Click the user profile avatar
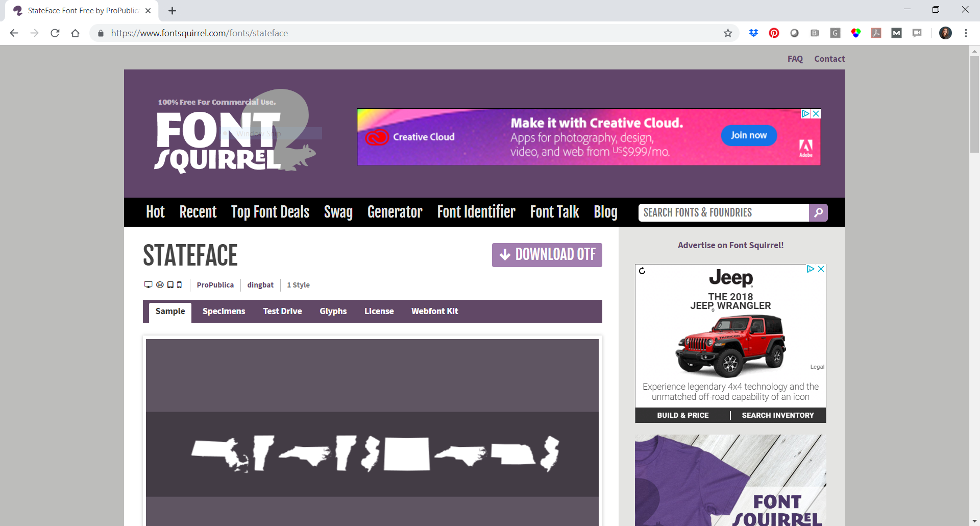 (x=945, y=33)
